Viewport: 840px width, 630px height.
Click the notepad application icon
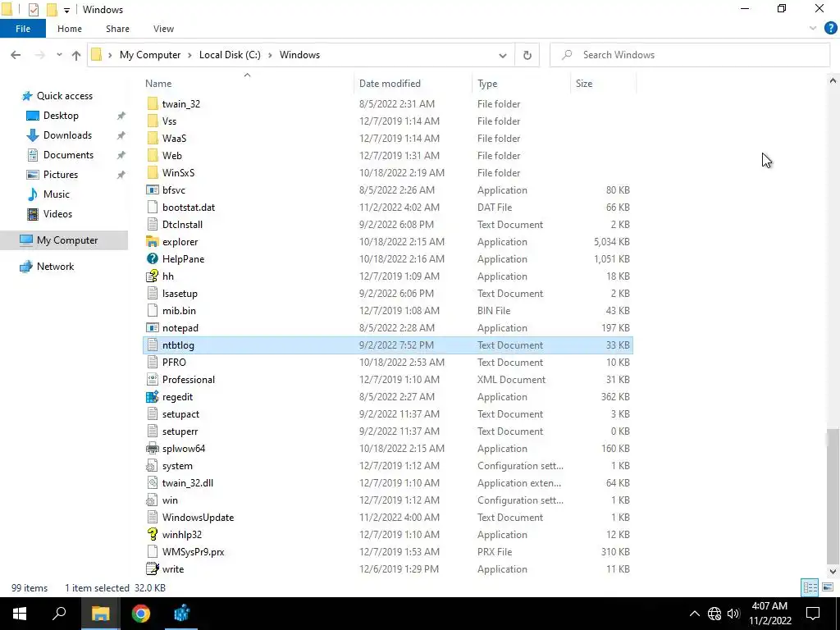(153, 328)
